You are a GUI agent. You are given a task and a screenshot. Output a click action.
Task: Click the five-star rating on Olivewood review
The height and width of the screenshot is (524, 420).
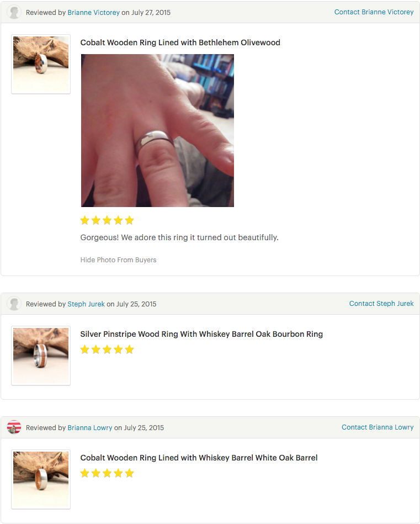click(107, 220)
